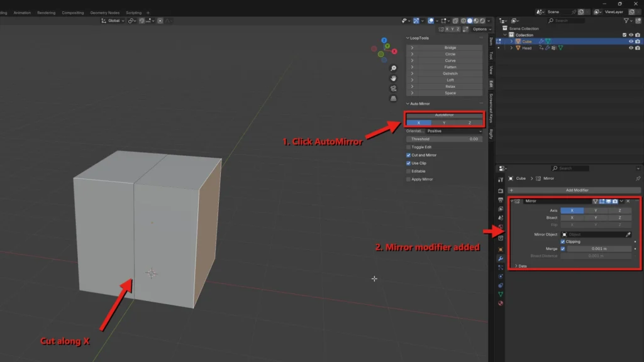This screenshot has width=644, height=362.
Task: Open the Object Data green triangle tab
Action: pos(500,294)
